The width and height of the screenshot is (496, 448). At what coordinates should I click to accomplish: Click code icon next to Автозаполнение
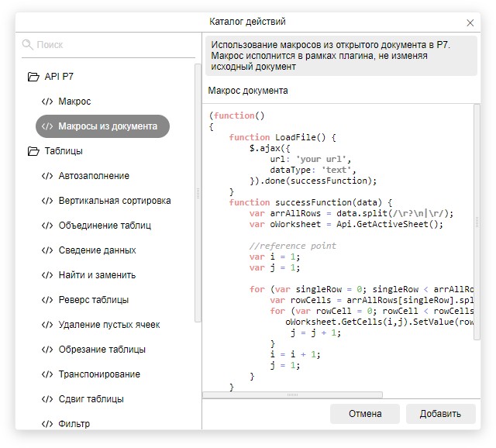click(47, 176)
